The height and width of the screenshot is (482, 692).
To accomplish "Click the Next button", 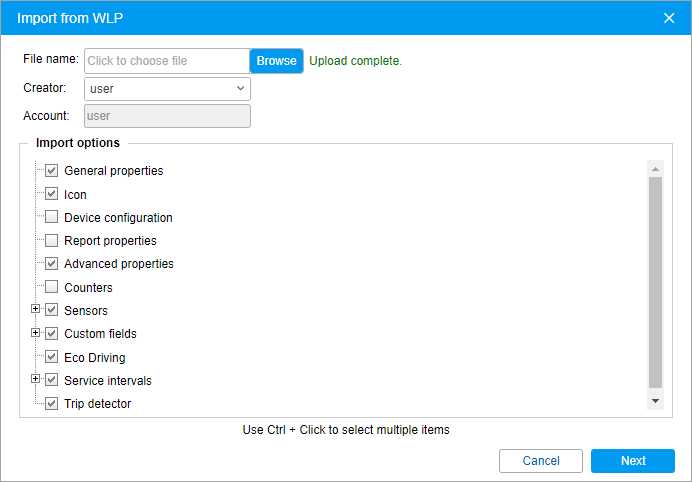I will (633, 461).
